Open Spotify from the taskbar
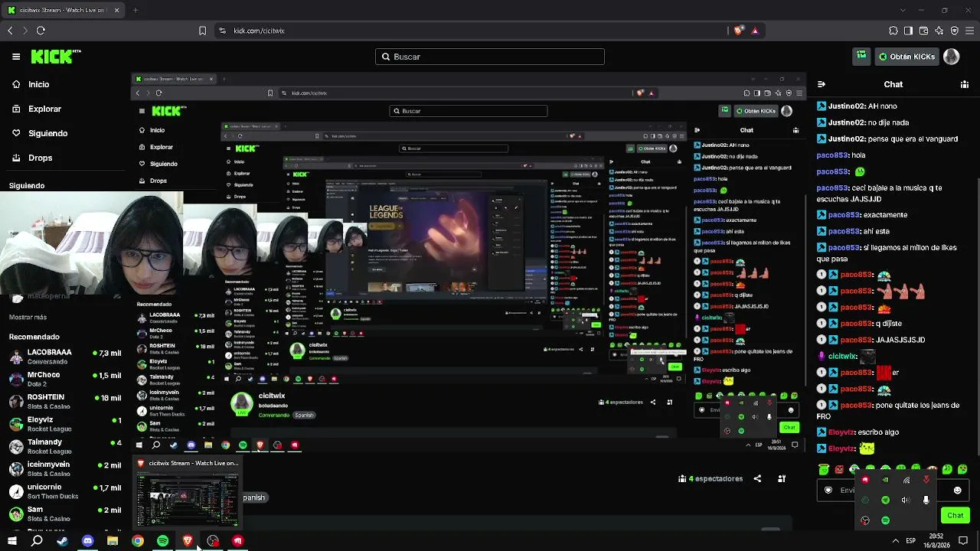This screenshot has height=551, width=980. pyautogui.click(x=162, y=541)
